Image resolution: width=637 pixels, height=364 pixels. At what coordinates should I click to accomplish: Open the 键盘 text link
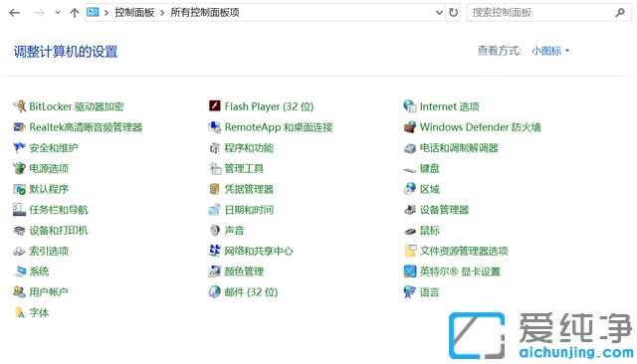(x=429, y=168)
